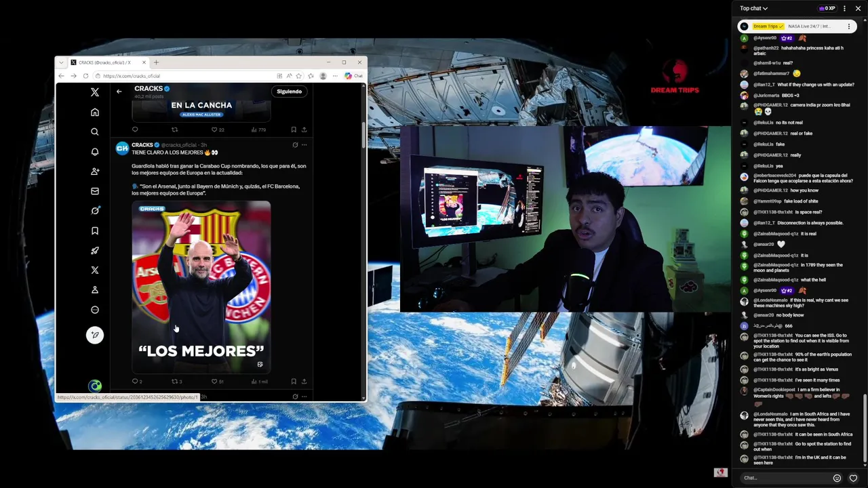
Task: Open new browser tab with plus
Action: click(156, 62)
